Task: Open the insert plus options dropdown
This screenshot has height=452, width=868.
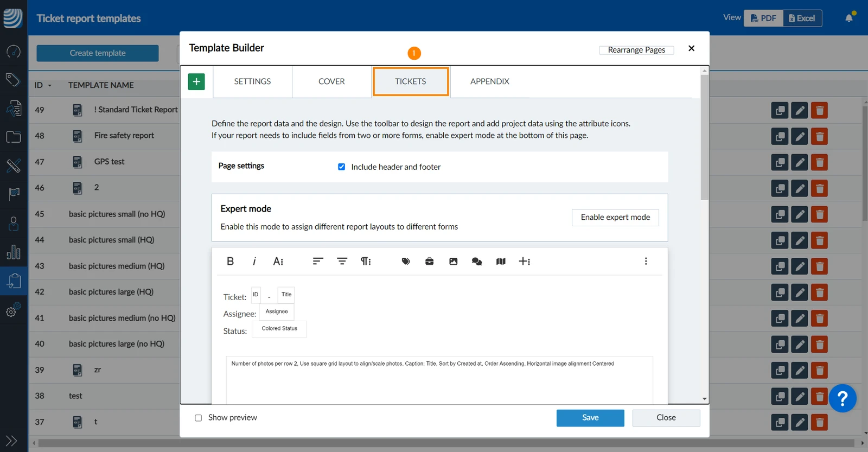Action: coord(525,261)
